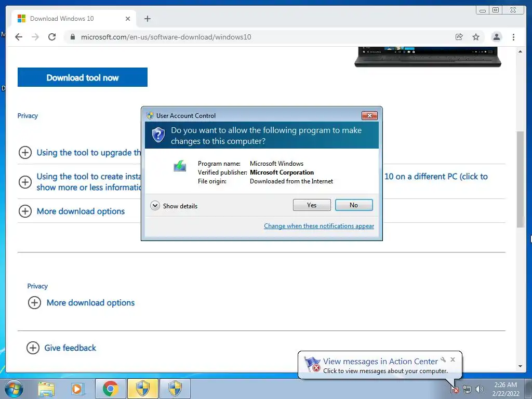Click the volume speaker tray icon
532x399 pixels.
click(479, 389)
